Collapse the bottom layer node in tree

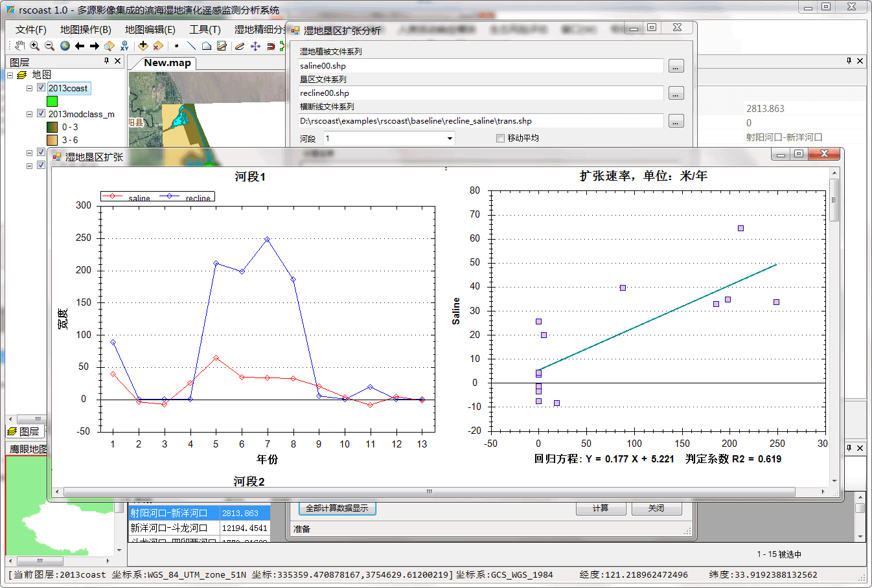point(29,166)
